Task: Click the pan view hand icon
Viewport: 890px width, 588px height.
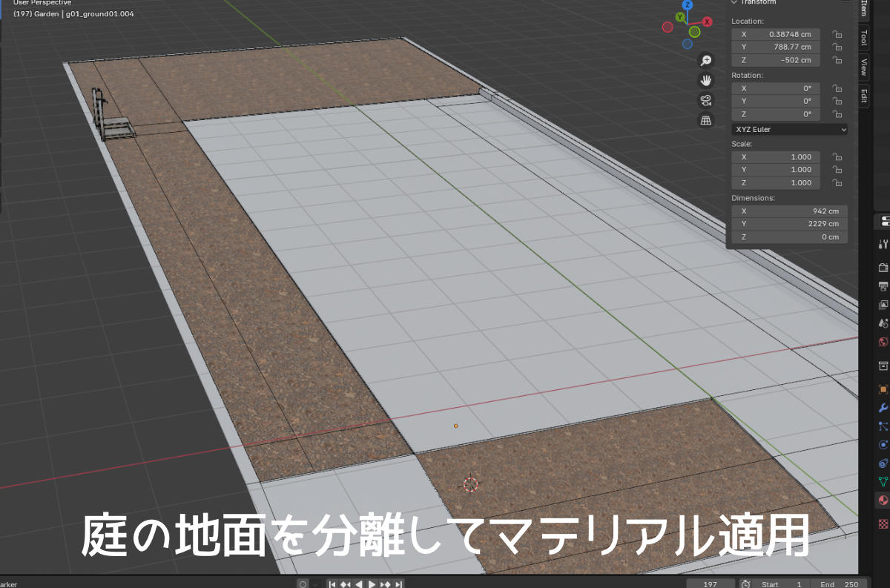Action: coord(706,80)
